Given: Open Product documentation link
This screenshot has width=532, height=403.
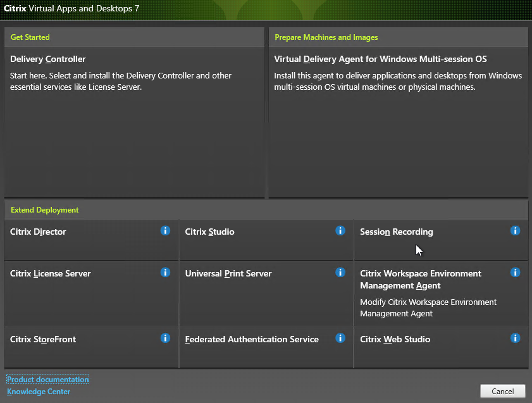Looking at the screenshot, I should 48,379.
